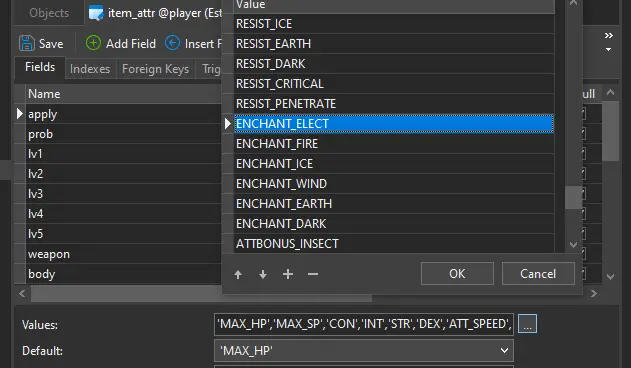Click the Insert Field arrow icon
Viewport: 631px width, 368px height.
[173, 43]
